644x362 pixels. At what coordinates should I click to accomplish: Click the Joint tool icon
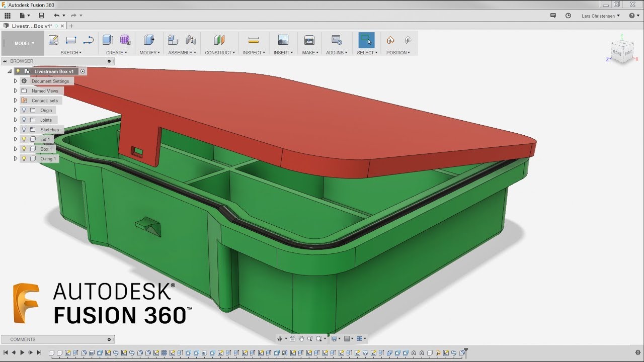(x=191, y=40)
